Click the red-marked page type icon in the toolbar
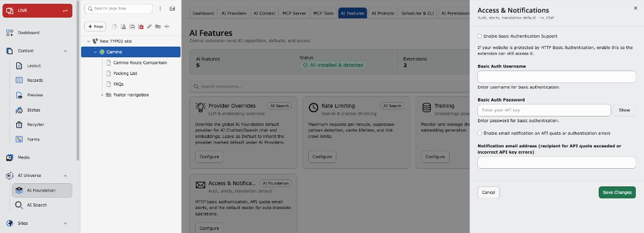Viewport: 644px width, 233px height. point(140,26)
